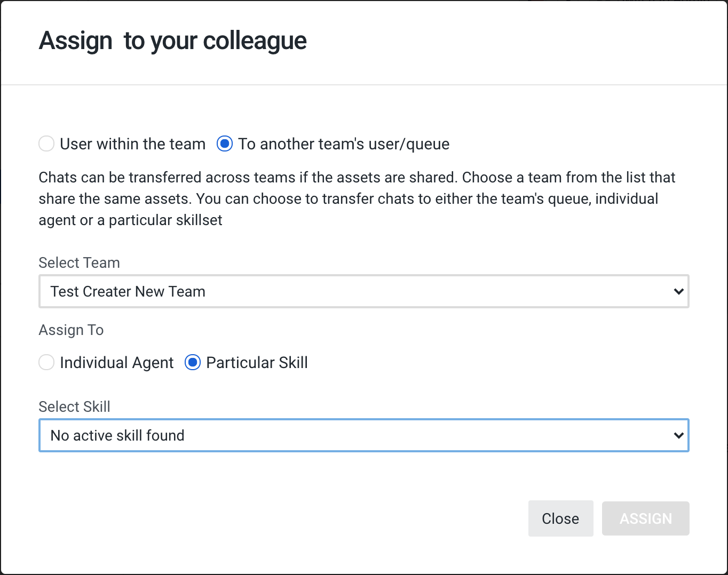
Task: Click the 'No active skill found' value
Action: click(117, 435)
